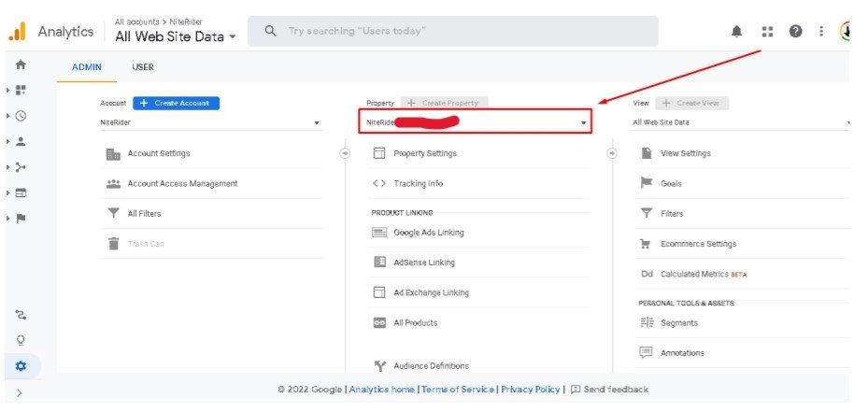Open Conversions flag sidebar icon

tap(21, 219)
